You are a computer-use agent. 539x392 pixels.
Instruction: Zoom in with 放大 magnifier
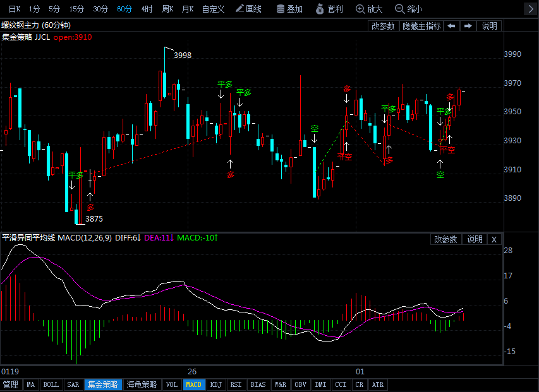coord(369,9)
